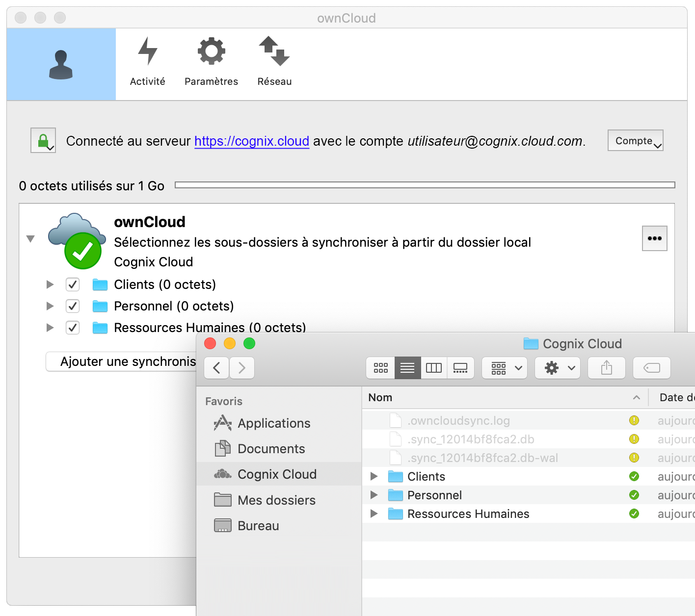Viewport: 695px width, 616px height.
Task: Select Ressources Humaines row in Finder
Action: [x=528, y=514]
